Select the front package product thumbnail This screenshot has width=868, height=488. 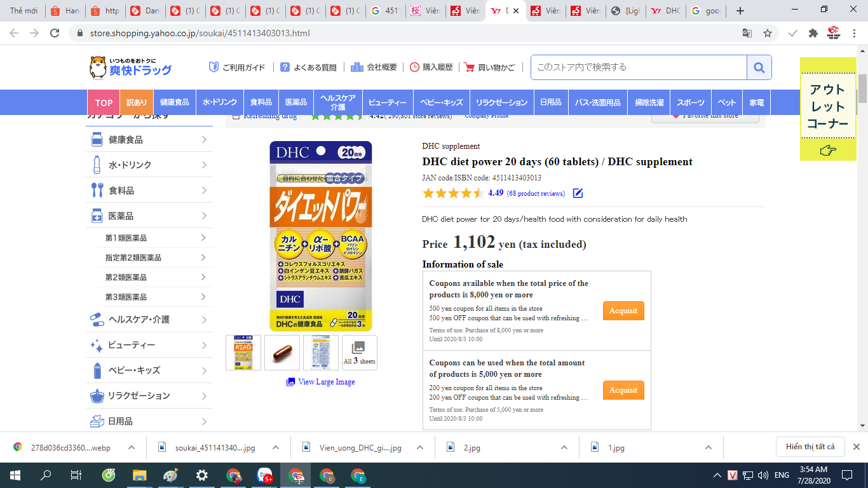[x=243, y=353]
